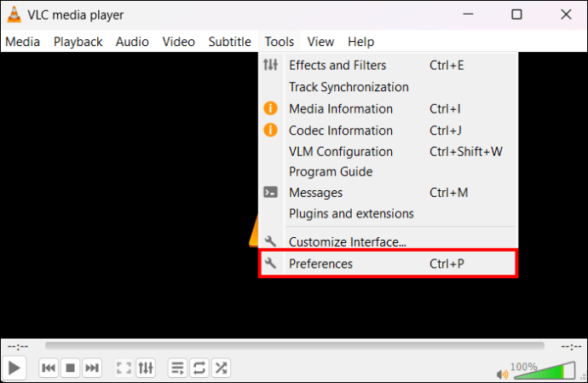Minimize the VLC window
This screenshot has width=588, height=383.
(x=468, y=15)
